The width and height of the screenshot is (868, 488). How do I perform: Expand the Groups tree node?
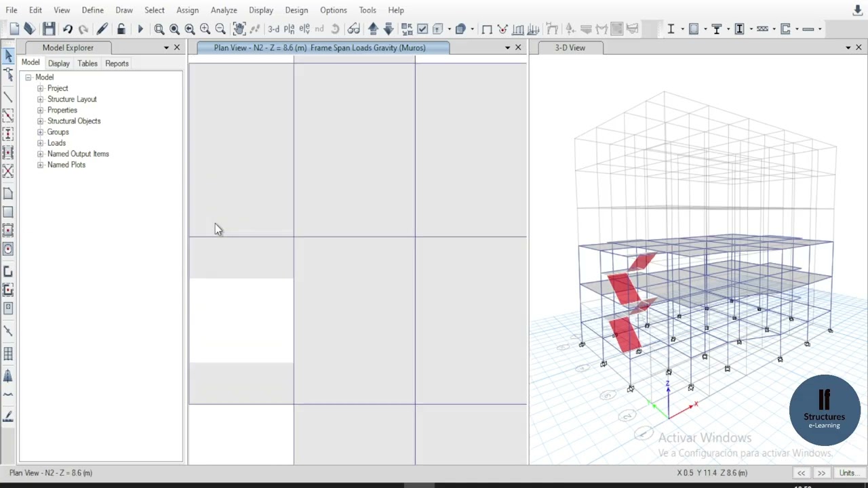(x=40, y=132)
